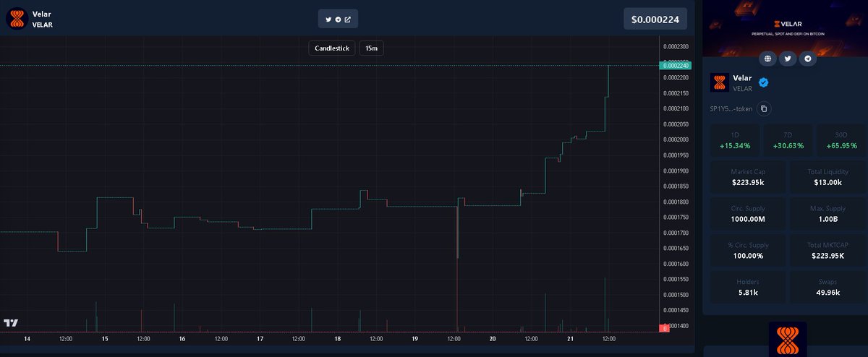Click the Holders 5.81k card

(x=748, y=287)
